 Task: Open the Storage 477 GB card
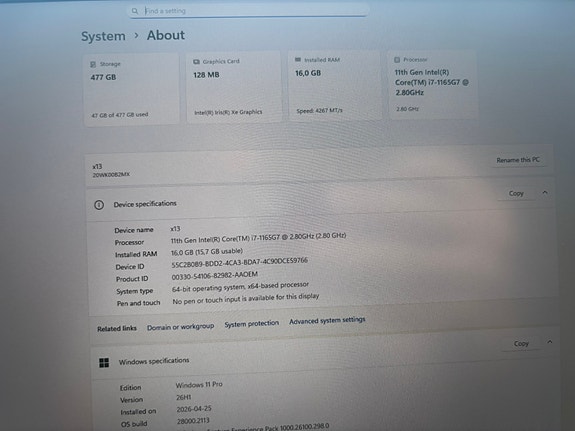[132, 90]
